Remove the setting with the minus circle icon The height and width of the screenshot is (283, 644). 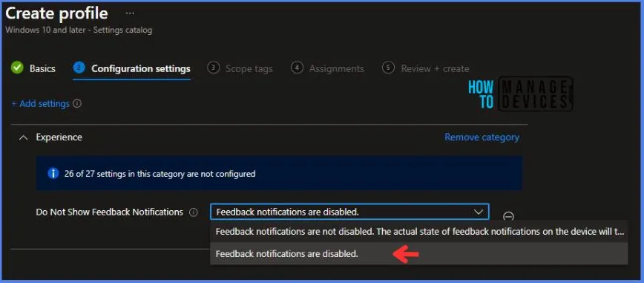tap(508, 216)
